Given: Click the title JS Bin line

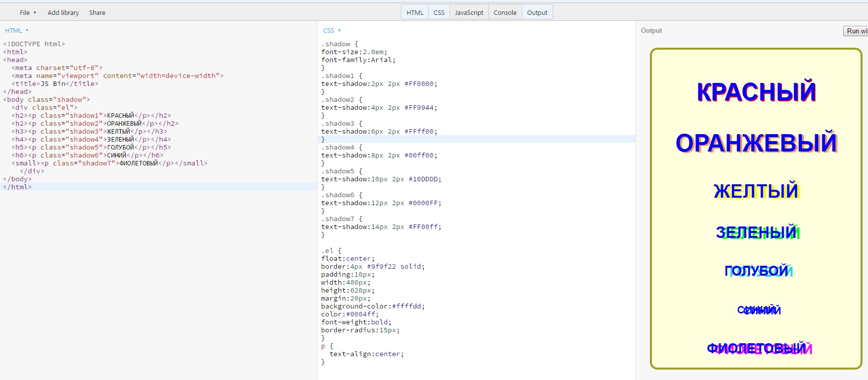Looking at the screenshot, I should [55, 83].
